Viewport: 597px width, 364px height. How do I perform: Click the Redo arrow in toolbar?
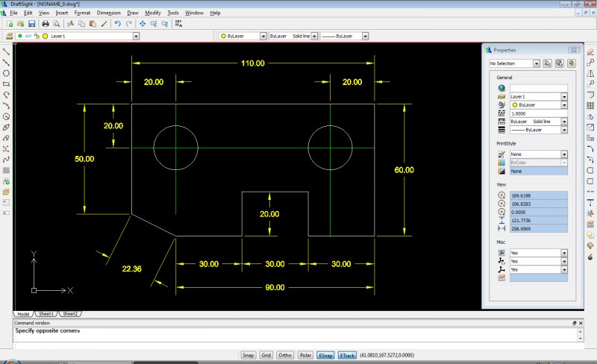(129, 24)
